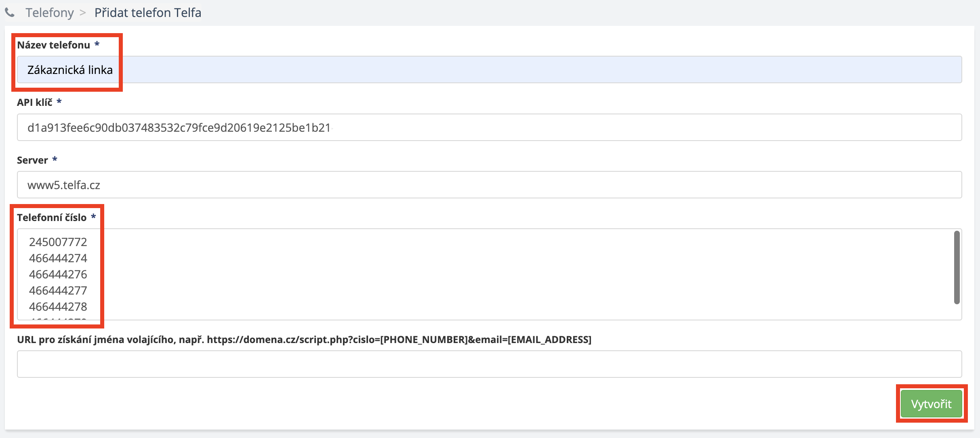Place cursor on number 466444278 line
The height and width of the screenshot is (438, 980).
[58, 307]
